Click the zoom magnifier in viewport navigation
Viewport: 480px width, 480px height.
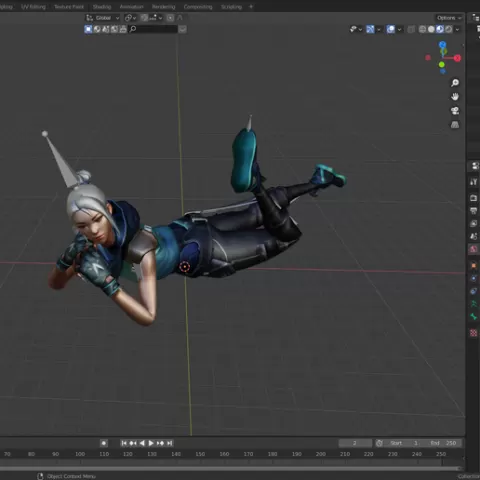click(455, 83)
